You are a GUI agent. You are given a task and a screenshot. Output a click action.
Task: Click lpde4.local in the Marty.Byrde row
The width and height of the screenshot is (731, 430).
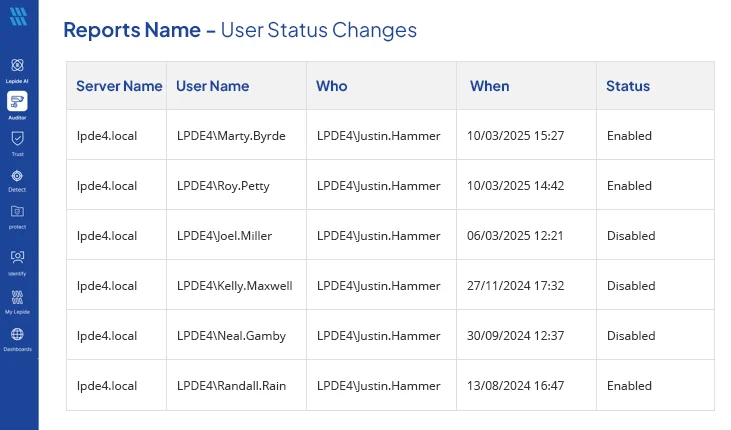click(107, 136)
